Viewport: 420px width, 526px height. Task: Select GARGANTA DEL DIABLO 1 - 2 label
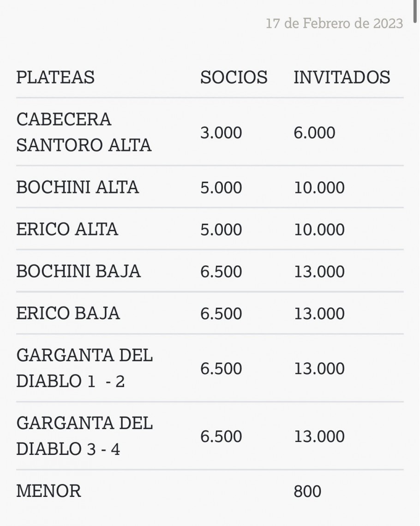[84, 368]
